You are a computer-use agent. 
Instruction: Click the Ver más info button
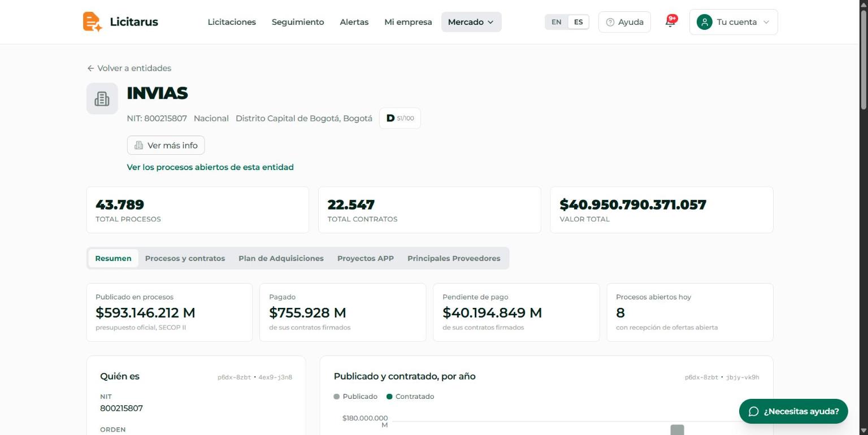click(166, 145)
